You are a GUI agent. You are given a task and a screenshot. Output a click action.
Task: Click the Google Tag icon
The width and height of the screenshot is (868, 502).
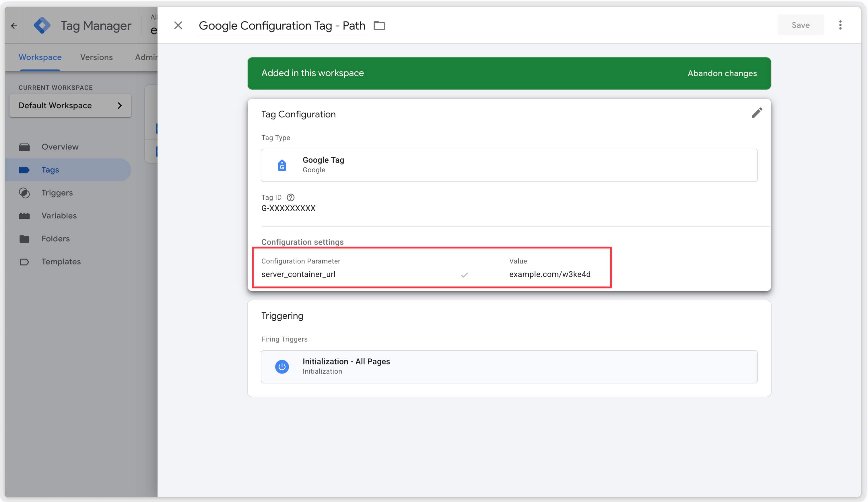click(282, 165)
